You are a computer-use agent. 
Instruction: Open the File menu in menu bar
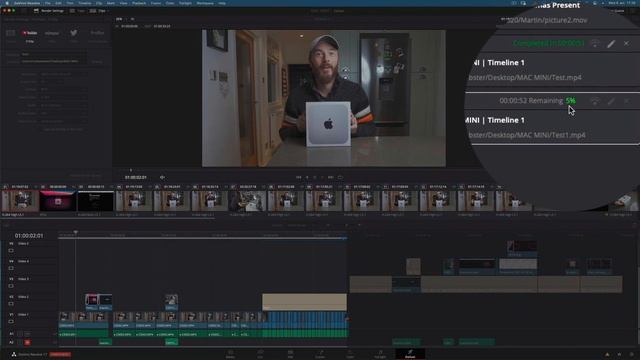pos(48,3)
